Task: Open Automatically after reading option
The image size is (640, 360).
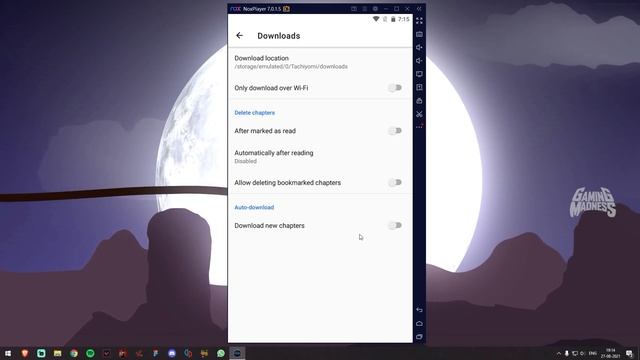Action: pos(320,157)
